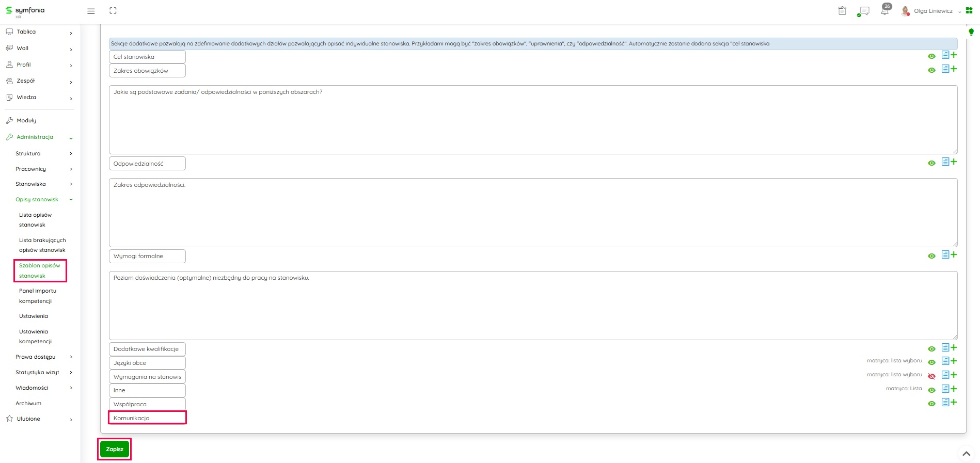980x463 pixels.
Task: Show the hidden Wymagania na stanowisku section
Action: click(x=931, y=376)
